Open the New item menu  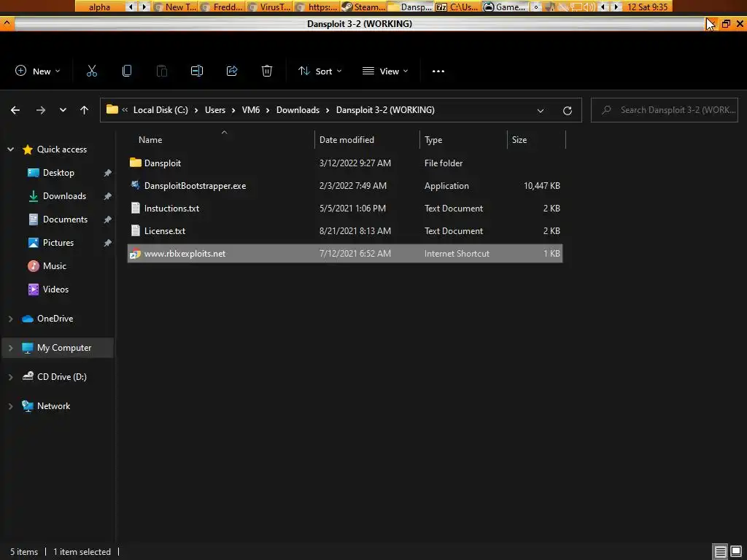pyautogui.click(x=38, y=71)
